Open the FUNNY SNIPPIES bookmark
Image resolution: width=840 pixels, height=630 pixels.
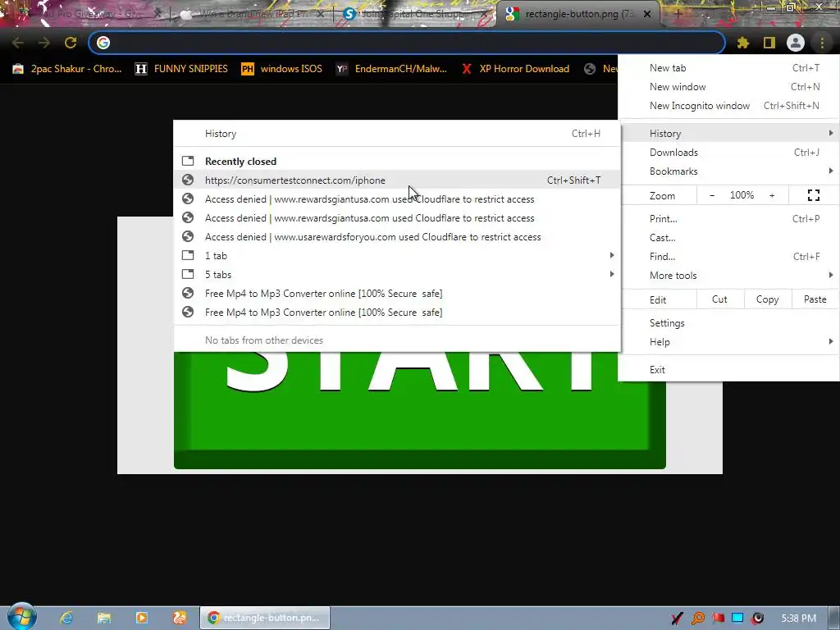(x=181, y=69)
